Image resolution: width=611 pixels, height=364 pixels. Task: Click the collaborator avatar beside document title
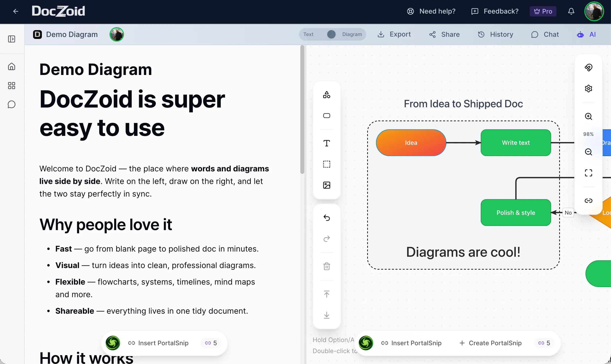(117, 35)
